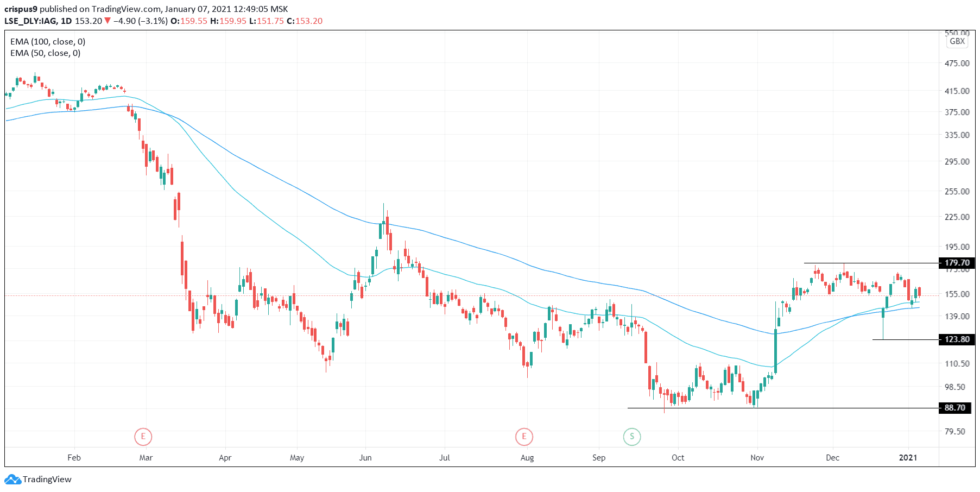This screenshot has width=980, height=492.
Task: Click the TradingView text beside the logo
Action: point(47,480)
